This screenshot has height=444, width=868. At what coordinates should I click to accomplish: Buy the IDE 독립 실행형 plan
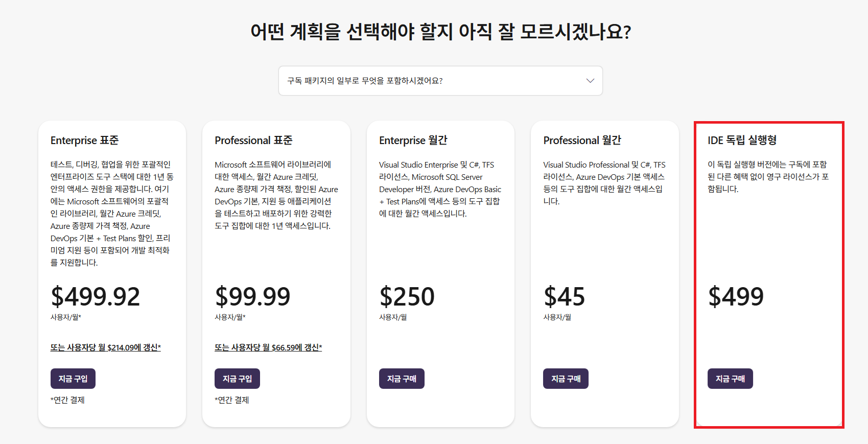[730, 379]
